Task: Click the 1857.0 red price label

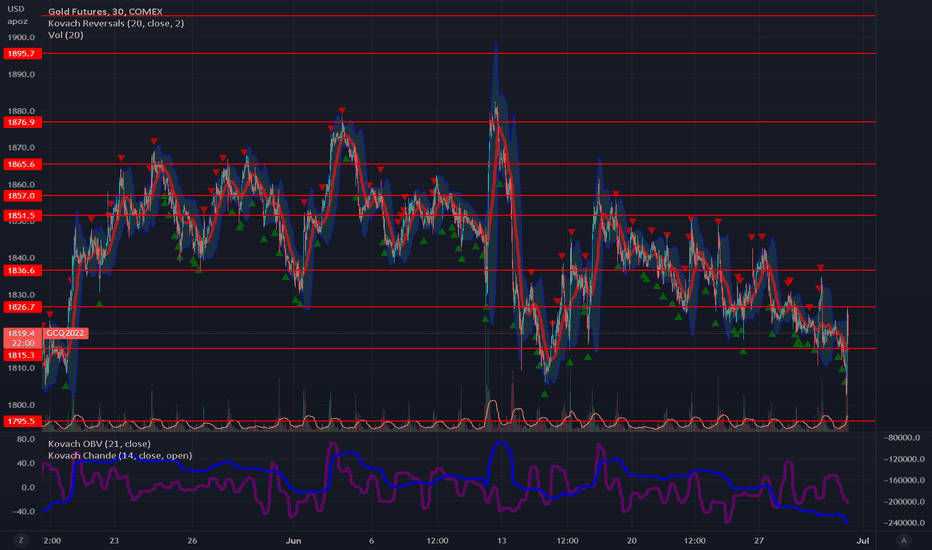Action: [x=22, y=196]
